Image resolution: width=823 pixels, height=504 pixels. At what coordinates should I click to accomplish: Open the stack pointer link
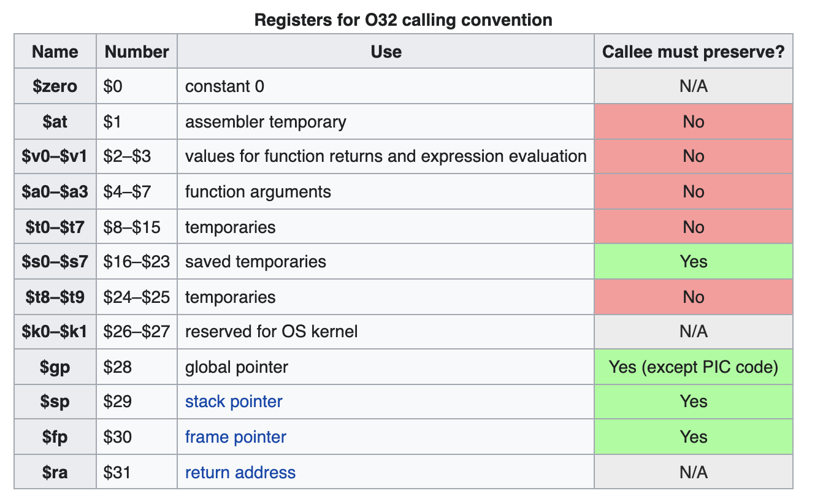234,402
